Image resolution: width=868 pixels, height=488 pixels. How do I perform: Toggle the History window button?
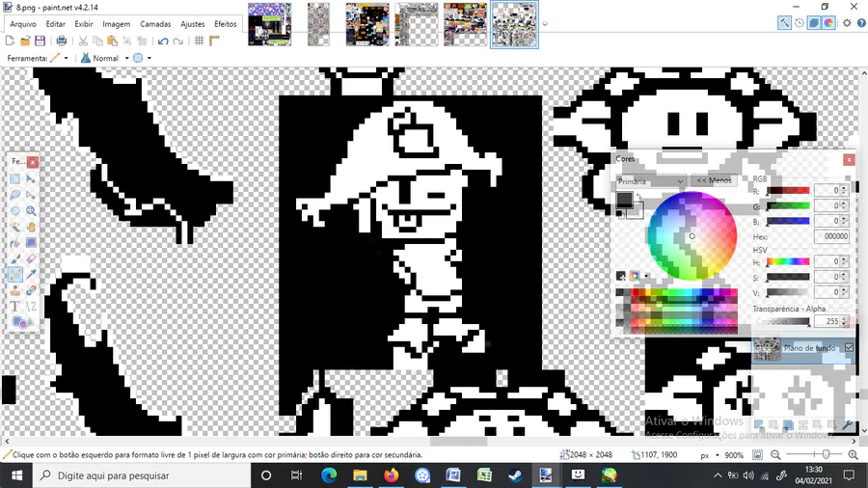(800, 23)
